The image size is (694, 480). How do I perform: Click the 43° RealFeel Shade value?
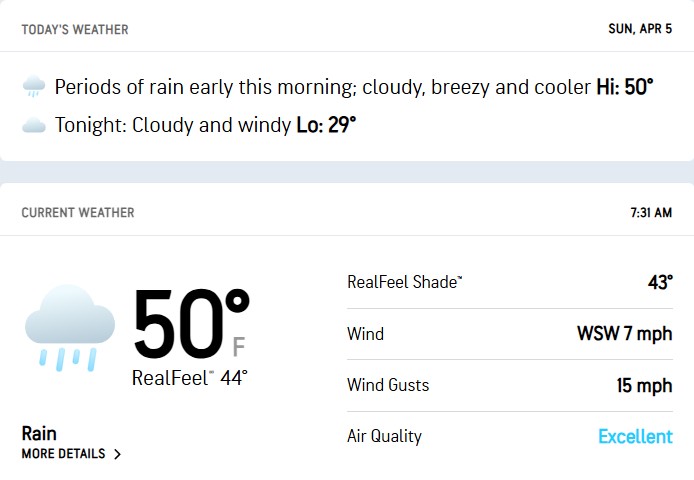[659, 282]
